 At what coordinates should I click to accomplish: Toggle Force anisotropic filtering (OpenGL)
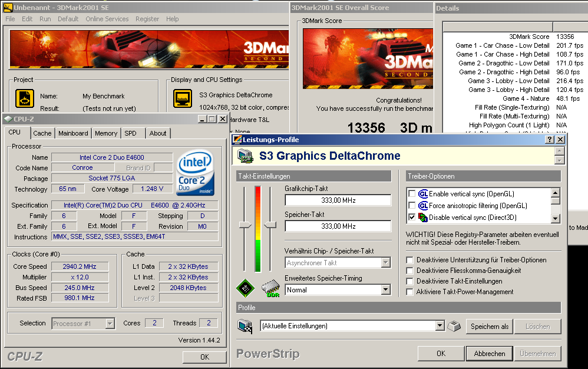[x=412, y=206]
